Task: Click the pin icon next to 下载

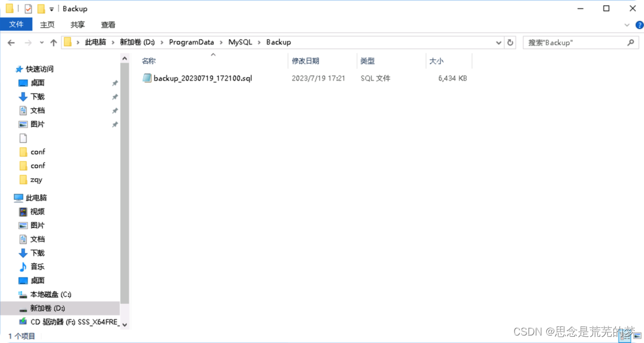Action: (115, 97)
